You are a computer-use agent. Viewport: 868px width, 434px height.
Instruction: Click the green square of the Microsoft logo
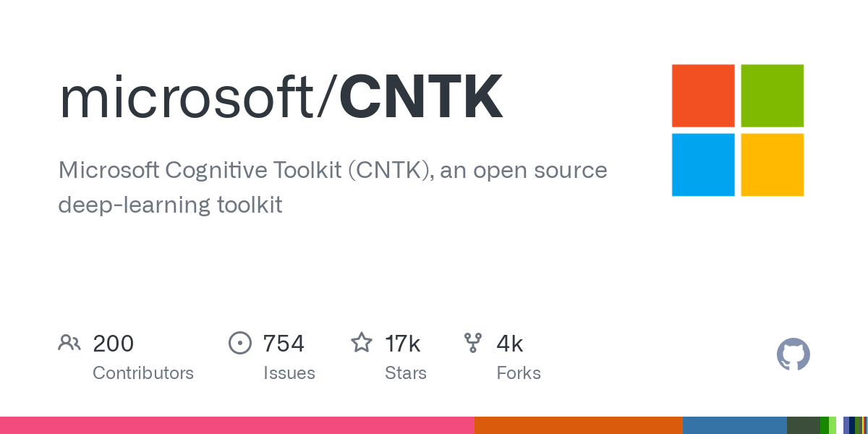click(772, 95)
